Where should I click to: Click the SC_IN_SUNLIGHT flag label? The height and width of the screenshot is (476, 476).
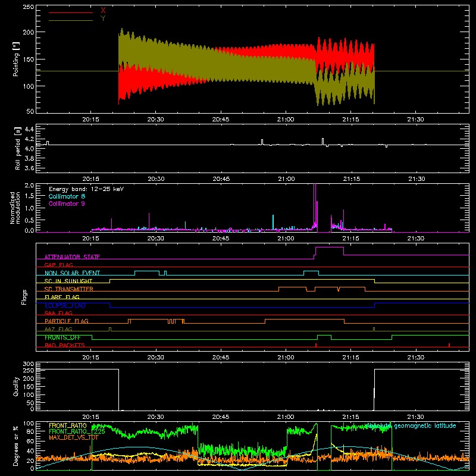68,281
